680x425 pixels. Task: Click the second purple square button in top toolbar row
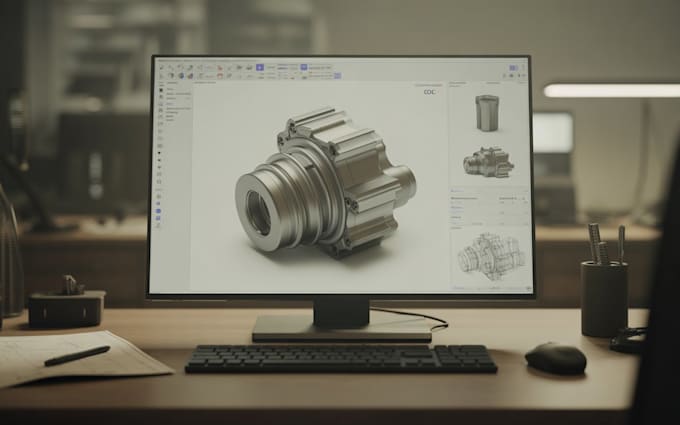(x=304, y=67)
